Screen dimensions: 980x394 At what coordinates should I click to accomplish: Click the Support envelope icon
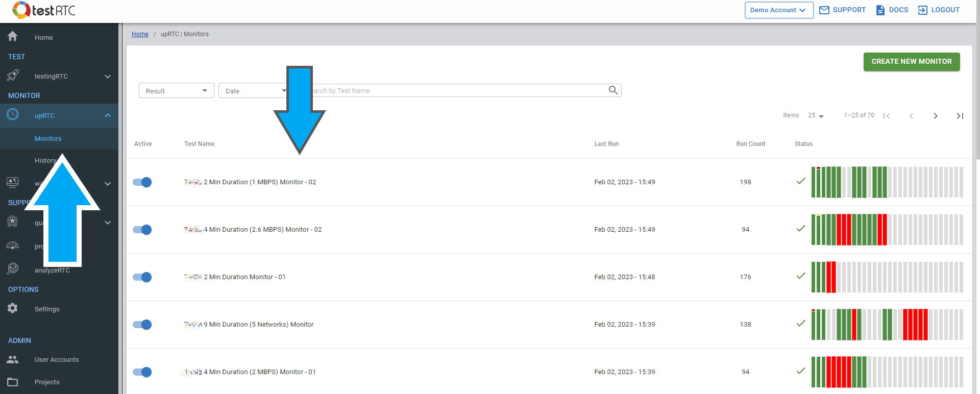824,10
